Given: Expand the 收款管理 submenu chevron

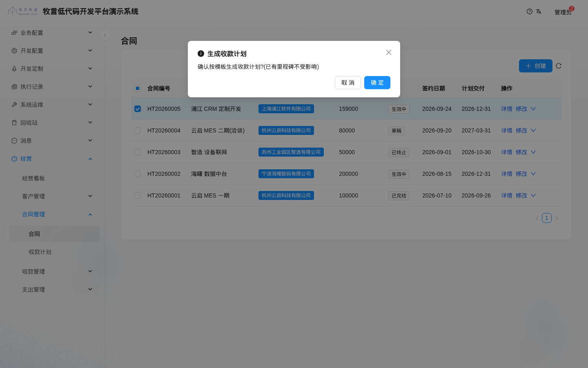Looking at the screenshot, I should pyautogui.click(x=90, y=272).
